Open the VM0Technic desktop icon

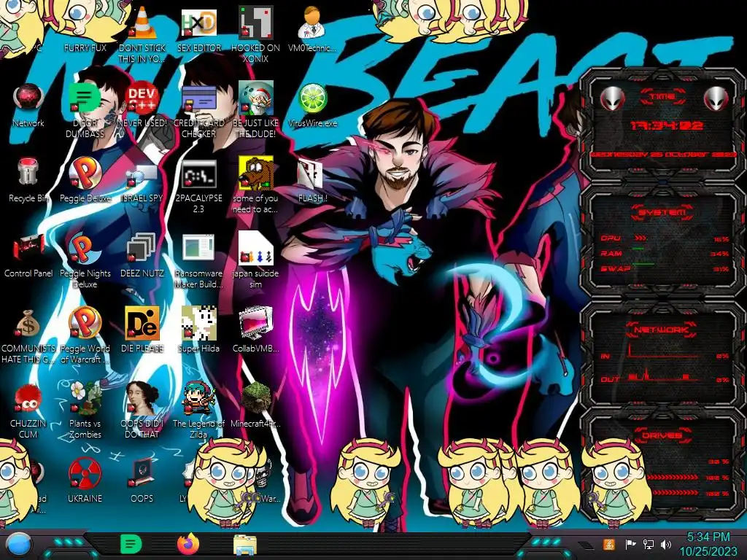[311, 23]
